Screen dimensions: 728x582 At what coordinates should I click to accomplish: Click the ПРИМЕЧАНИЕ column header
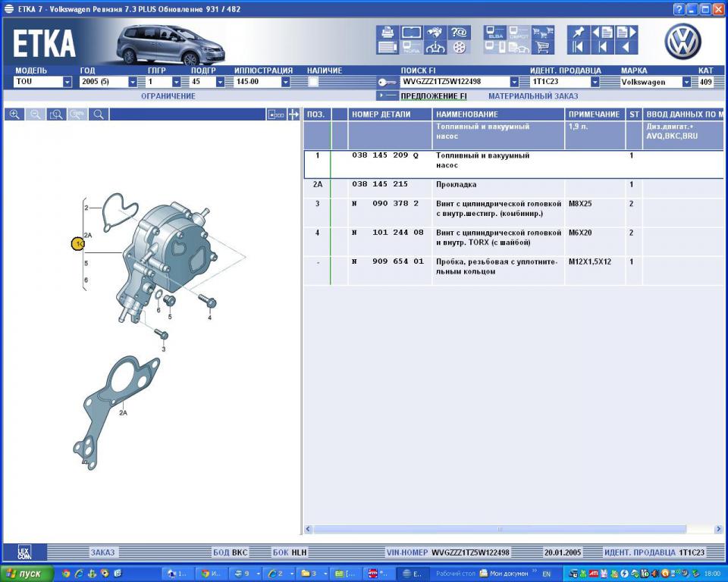pos(595,114)
